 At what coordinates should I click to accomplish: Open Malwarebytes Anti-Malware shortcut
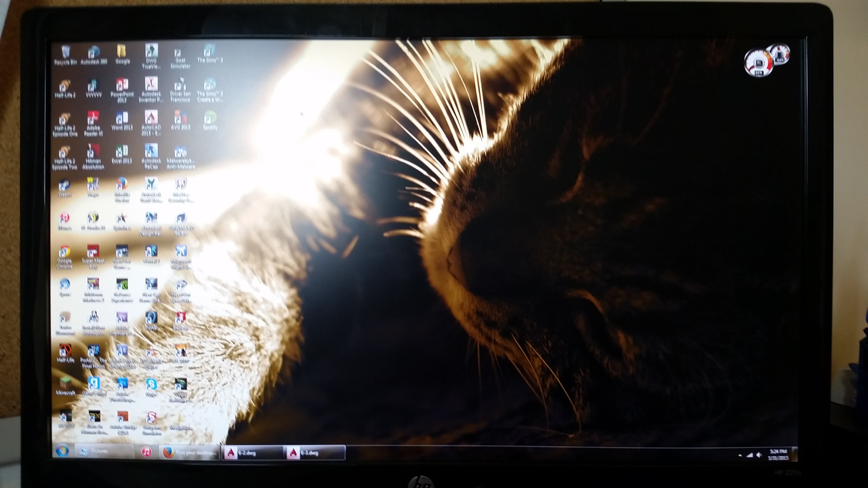[181, 158]
